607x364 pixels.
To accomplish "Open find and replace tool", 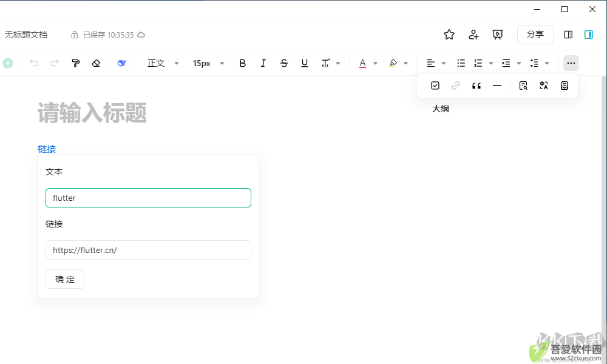I will point(523,86).
